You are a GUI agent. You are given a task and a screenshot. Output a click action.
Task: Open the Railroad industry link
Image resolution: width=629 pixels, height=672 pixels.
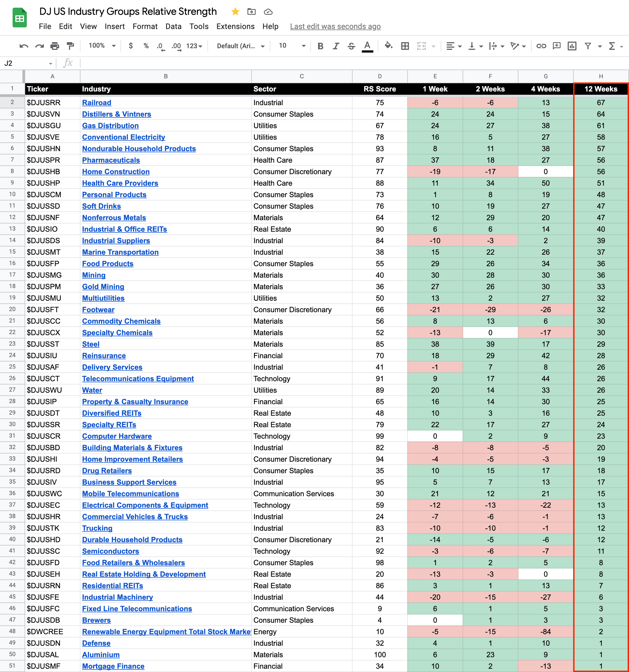click(97, 102)
